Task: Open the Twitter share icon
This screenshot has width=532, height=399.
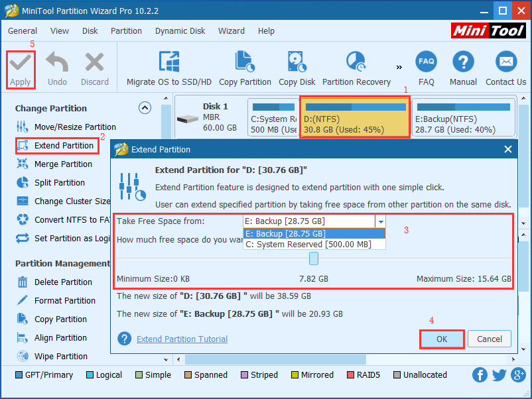Action: (499, 375)
